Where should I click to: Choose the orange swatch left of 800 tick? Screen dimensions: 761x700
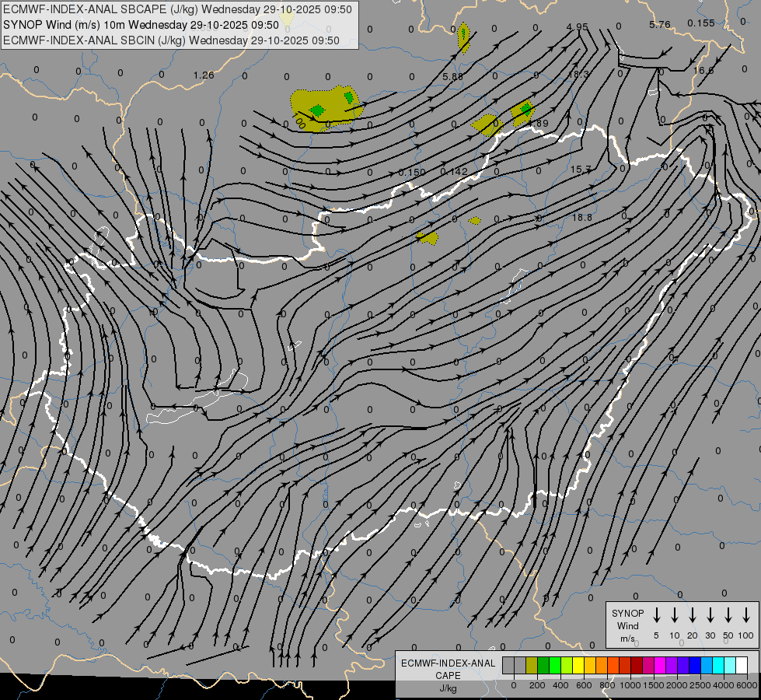click(602, 665)
